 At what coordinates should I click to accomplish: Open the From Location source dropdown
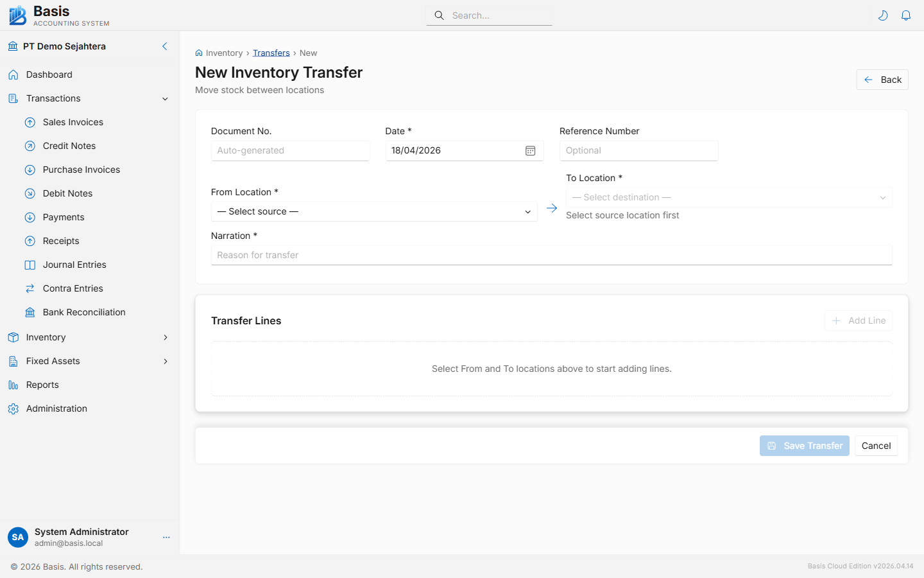(x=374, y=211)
